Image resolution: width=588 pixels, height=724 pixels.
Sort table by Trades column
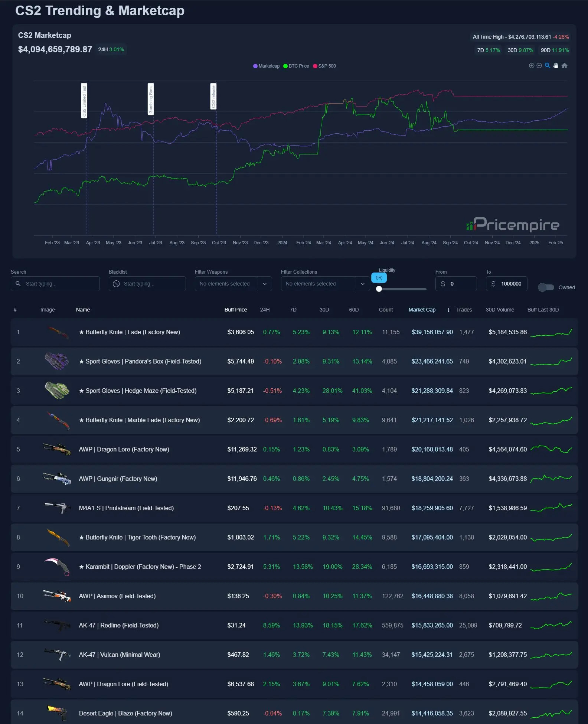click(464, 310)
